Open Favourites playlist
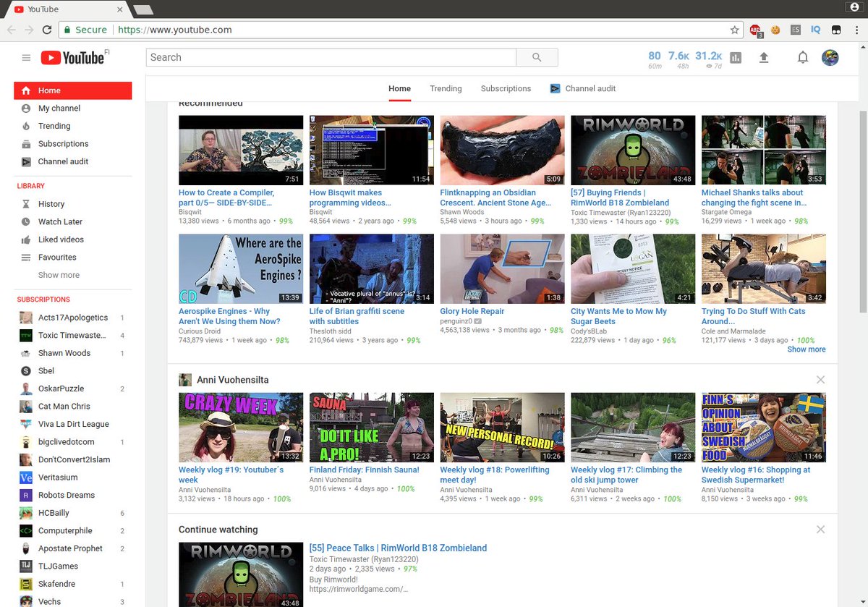Viewport: 868px width, 607px height. click(73, 258)
